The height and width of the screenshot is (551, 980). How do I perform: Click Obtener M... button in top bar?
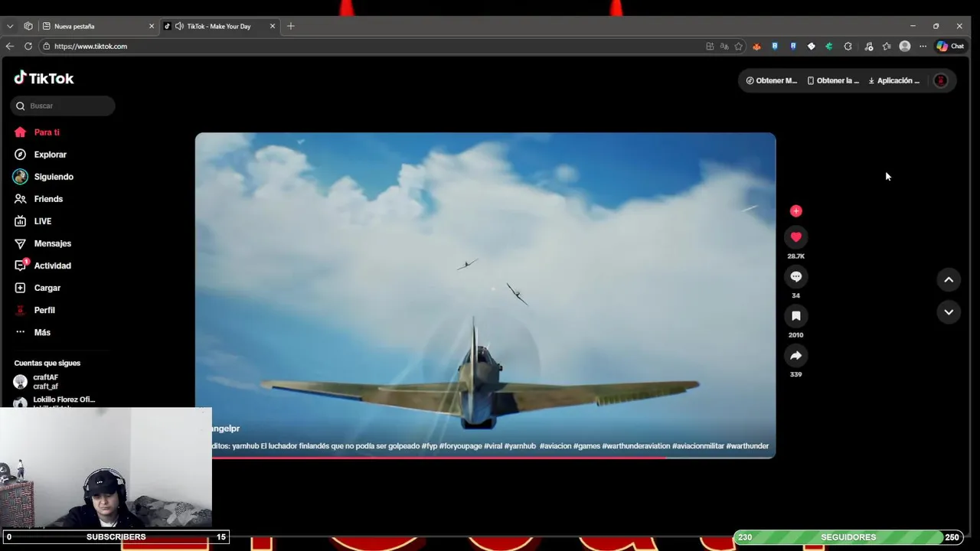click(x=772, y=80)
